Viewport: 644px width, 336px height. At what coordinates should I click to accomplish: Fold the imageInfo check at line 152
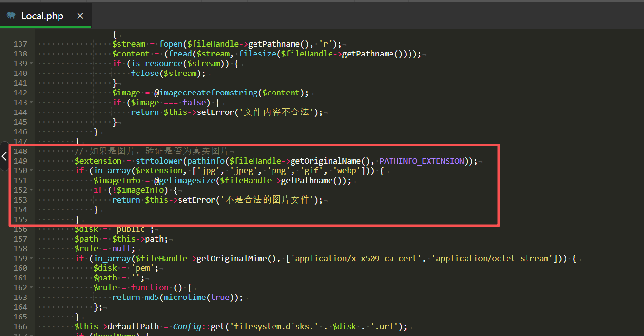(x=32, y=190)
